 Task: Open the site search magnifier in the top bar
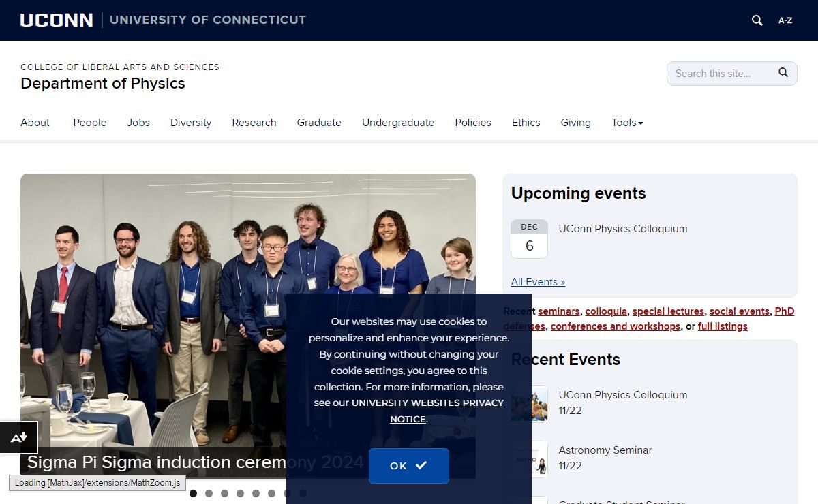[757, 20]
